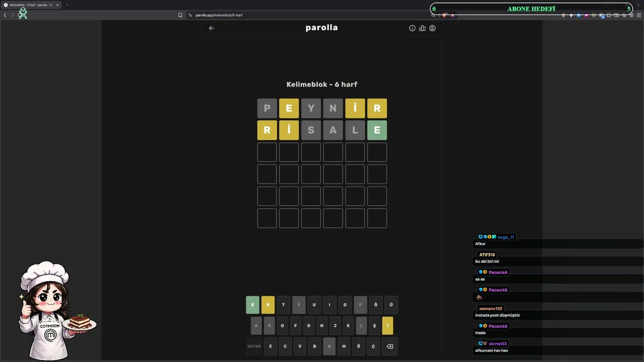Go back using parolla's left arrow
The width and height of the screenshot is (644, 362).
coord(211,28)
